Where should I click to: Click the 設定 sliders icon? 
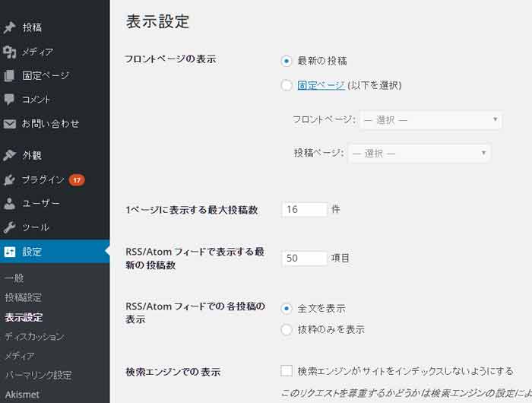coord(9,252)
